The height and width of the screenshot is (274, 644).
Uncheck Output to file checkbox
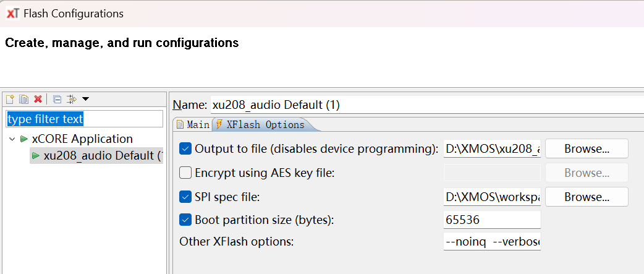click(185, 148)
